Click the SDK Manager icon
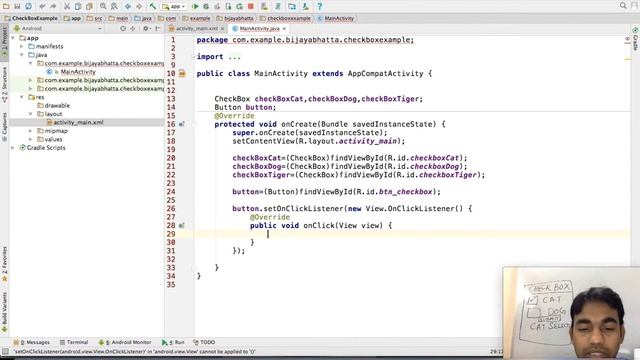This screenshot has width=640, height=360. [x=305, y=6]
